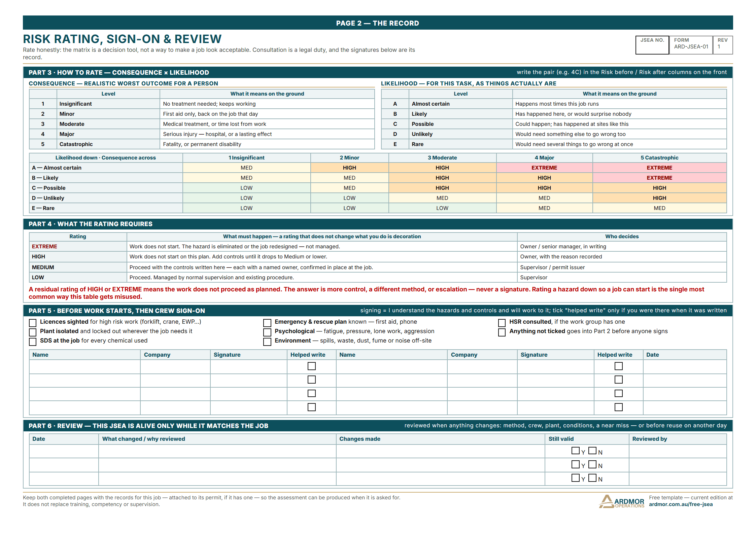Check the Psychological hazards box
This screenshot has width=756, height=535.
pyautogui.click(x=267, y=332)
